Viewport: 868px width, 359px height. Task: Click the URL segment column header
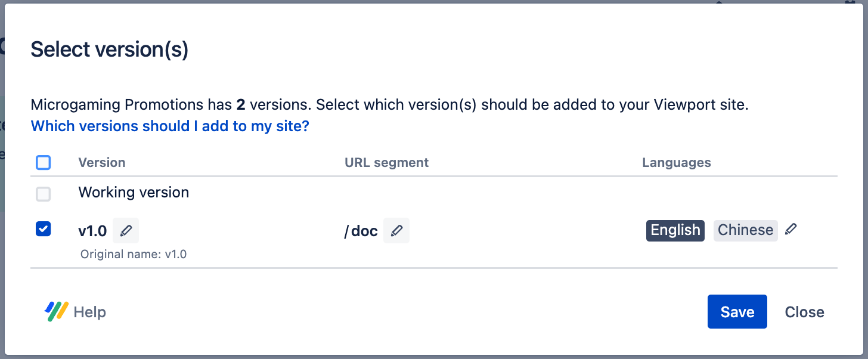click(386, 163)
